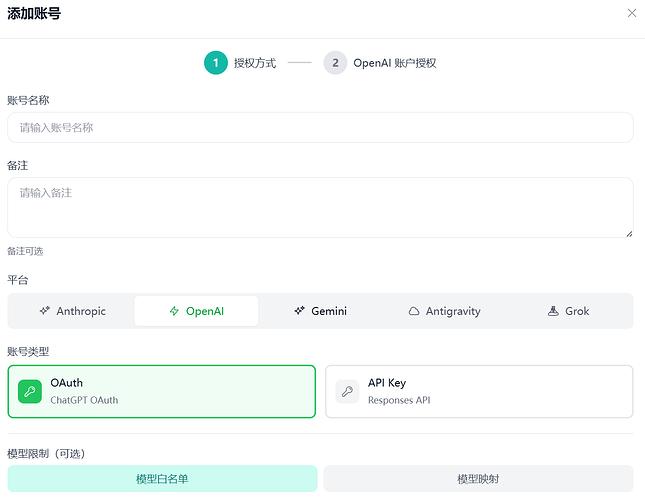The image size is (645, 500).
Task: Click the ChatGPT OAuth subtitle
Action: point(84,400)
